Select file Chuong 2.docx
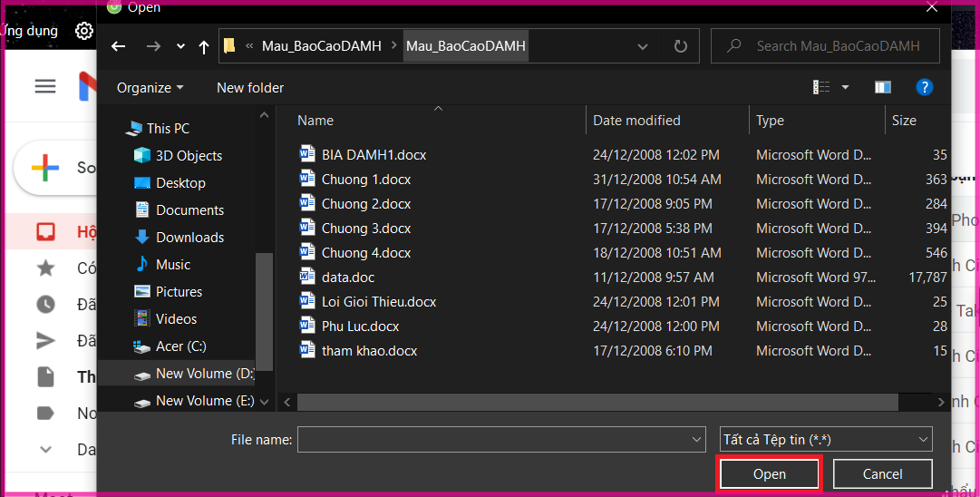 [x=366, y=204]
